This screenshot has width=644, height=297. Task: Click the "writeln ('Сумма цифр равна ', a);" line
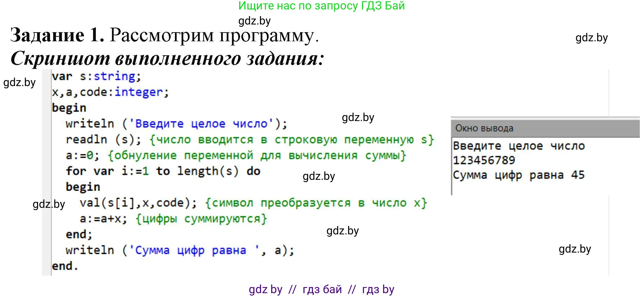pos(180,250)
